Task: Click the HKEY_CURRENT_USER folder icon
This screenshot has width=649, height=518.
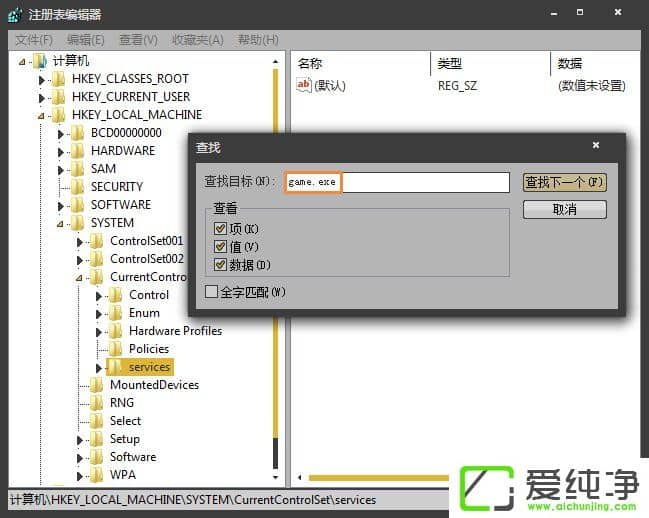Action: pyautogui.click(x=59, y=97)
